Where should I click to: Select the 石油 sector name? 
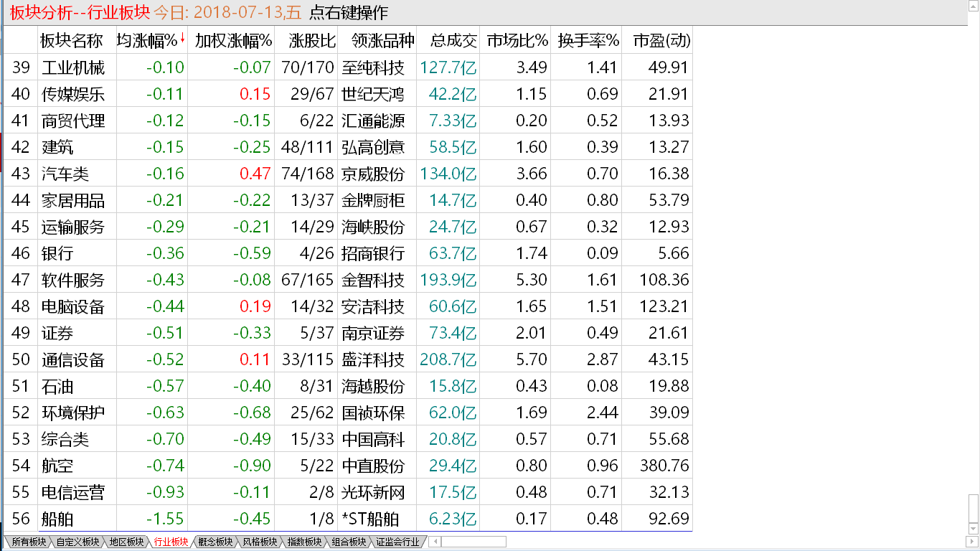57,386
